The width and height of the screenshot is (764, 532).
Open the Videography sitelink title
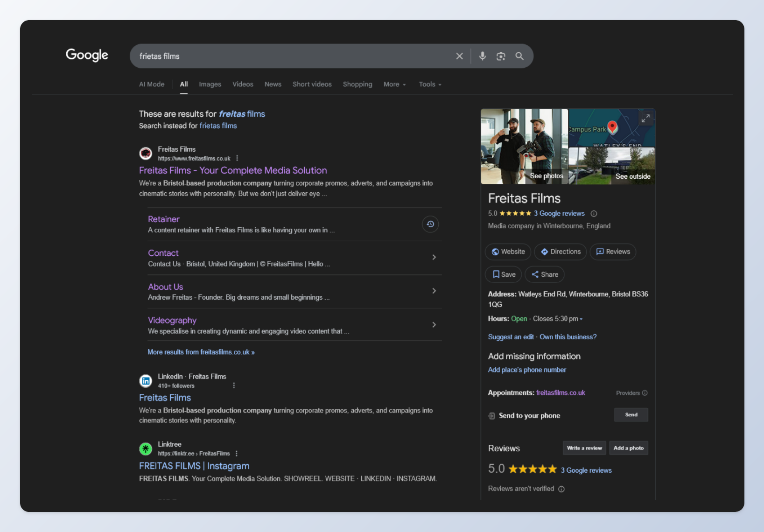(172, 320)
